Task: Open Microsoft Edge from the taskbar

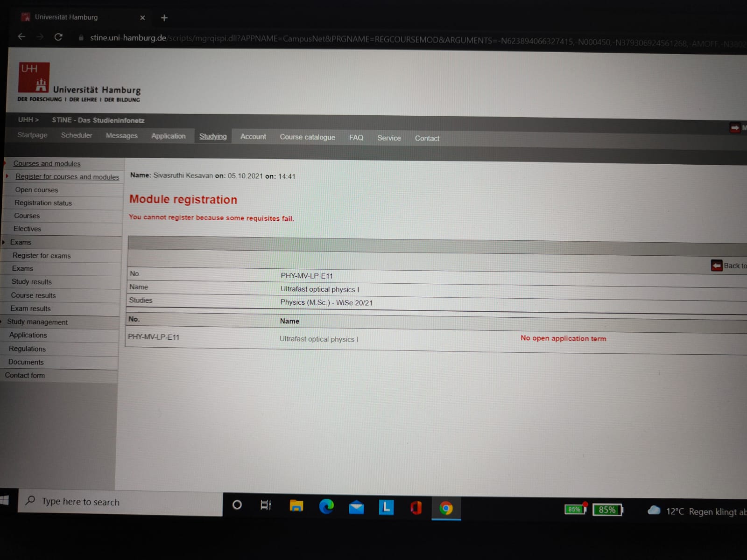Action: click(x=326, y=506)
